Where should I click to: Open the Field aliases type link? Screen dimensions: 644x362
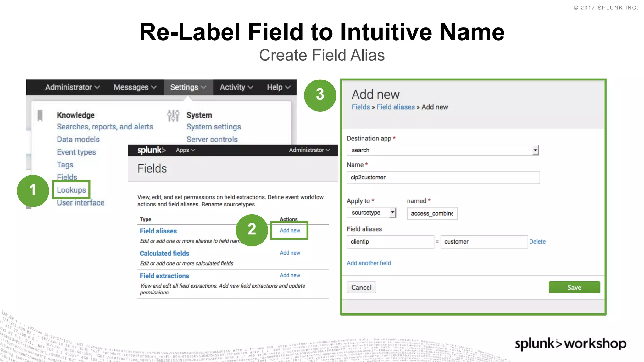pyautogui.click(x=158, y=231)
